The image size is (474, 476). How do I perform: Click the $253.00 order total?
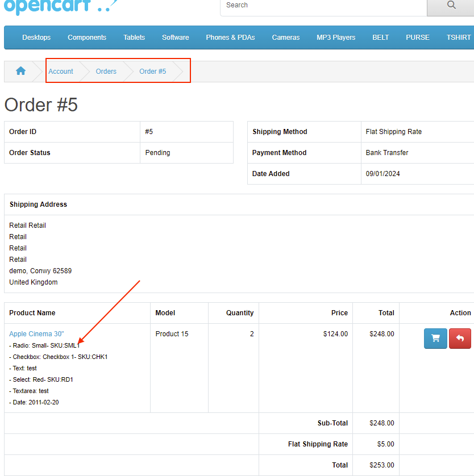pyautogui.click(x=382, y=465)
